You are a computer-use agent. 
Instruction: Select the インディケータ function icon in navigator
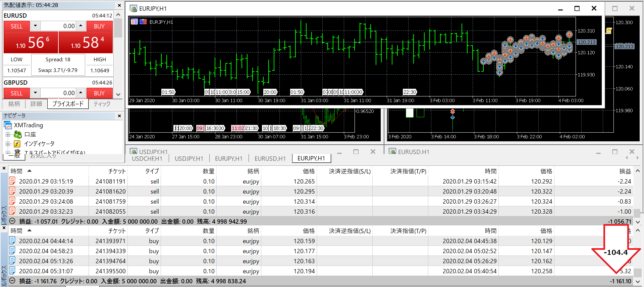pos(17,144)
